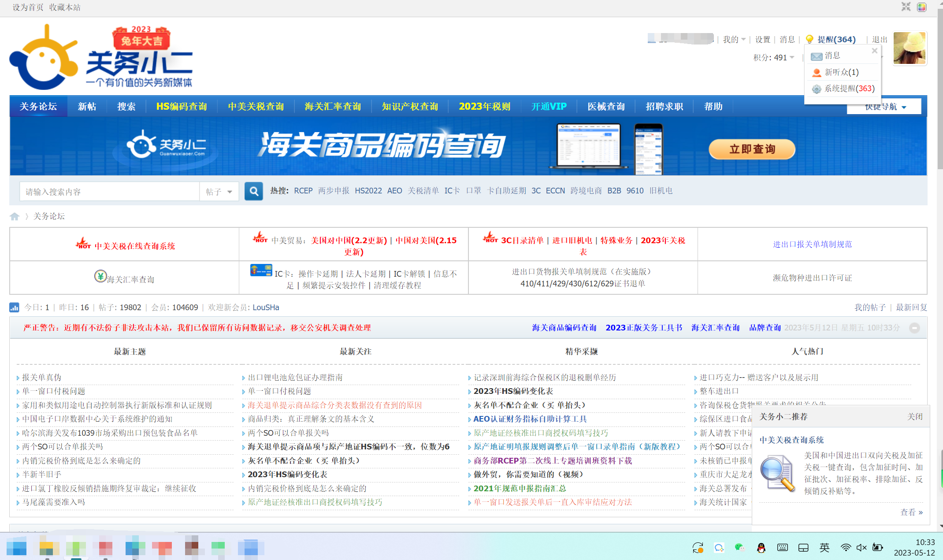Click the muted volume tray icon
This screenshot has width=943, height=560.
[861, 548]
